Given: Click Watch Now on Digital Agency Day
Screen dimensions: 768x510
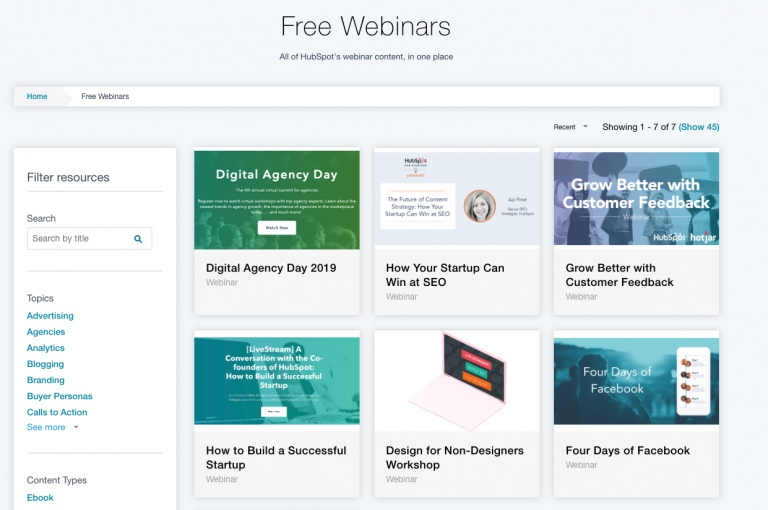Looking at the screenshot, I should point(277,228).
